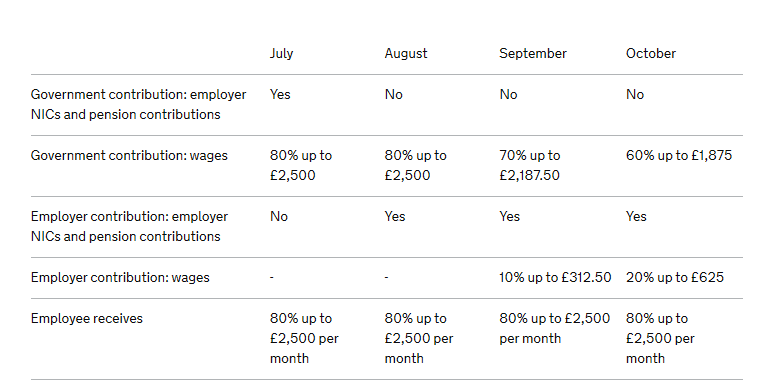Click the Employee receives row label
This screenshot has height=388, width=782.
87,318
